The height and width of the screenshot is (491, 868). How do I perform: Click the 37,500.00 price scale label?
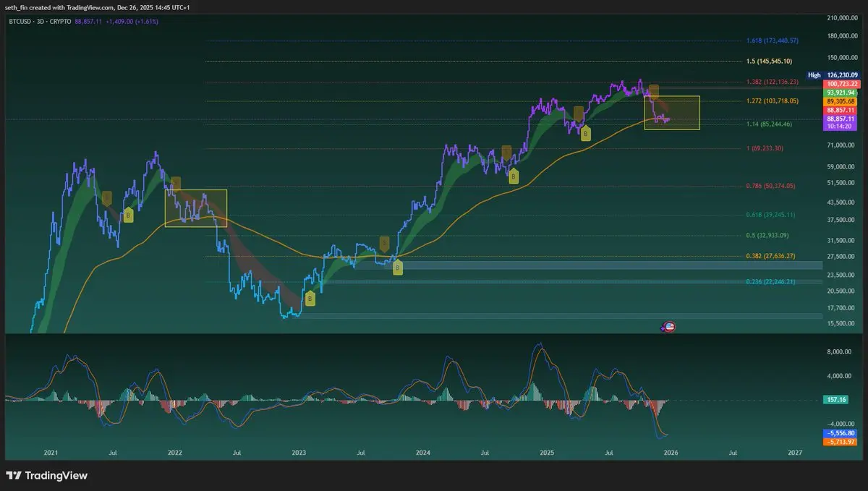(x=842, y=220)
